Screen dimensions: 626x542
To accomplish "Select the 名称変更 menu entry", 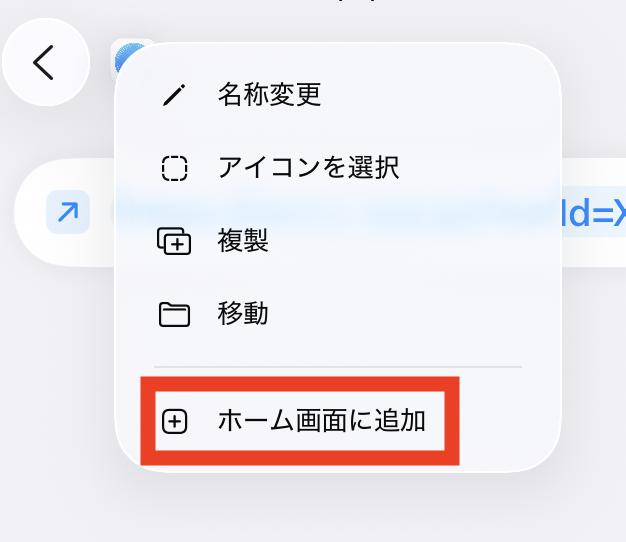I will pyautogui.click(x=338, y=95).
